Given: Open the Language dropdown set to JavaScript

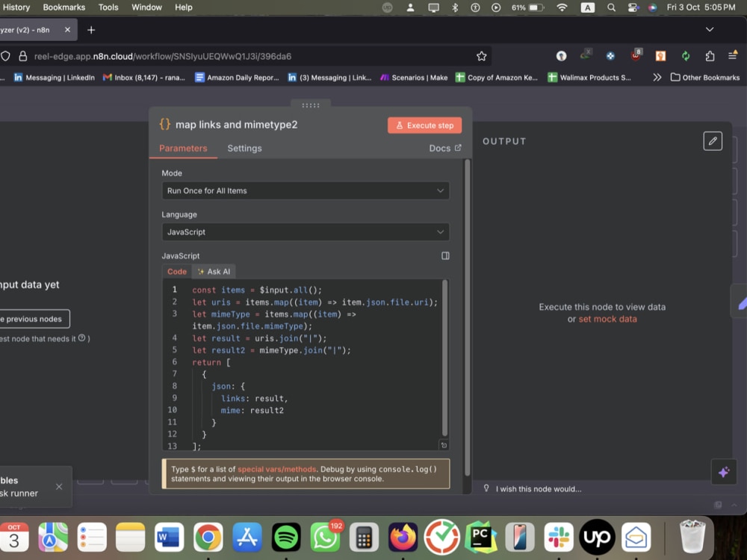Looking at the screenshot, I should point(306,232).
